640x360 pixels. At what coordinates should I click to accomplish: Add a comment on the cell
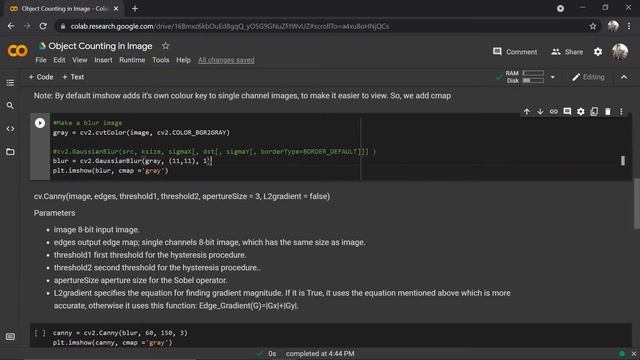pyautogui.click(x=567, y=111)
